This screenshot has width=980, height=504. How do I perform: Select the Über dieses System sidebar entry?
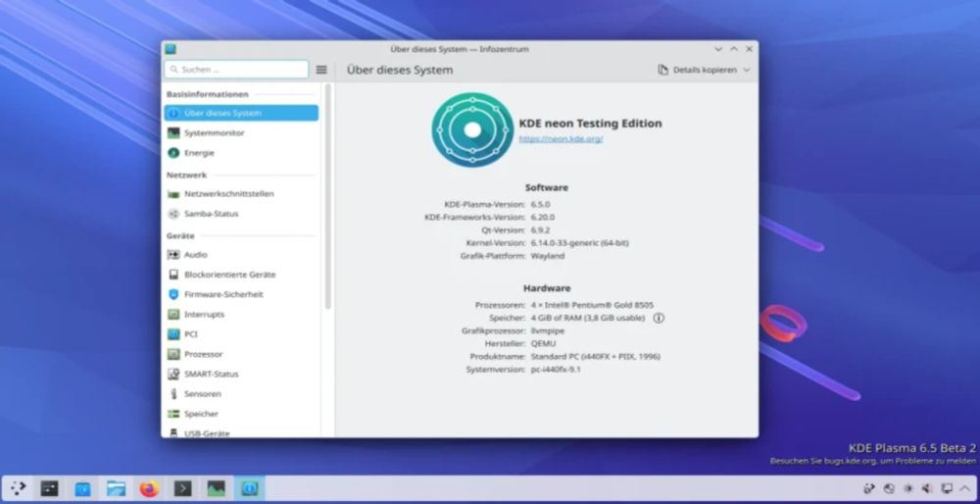tap(241, 113)
